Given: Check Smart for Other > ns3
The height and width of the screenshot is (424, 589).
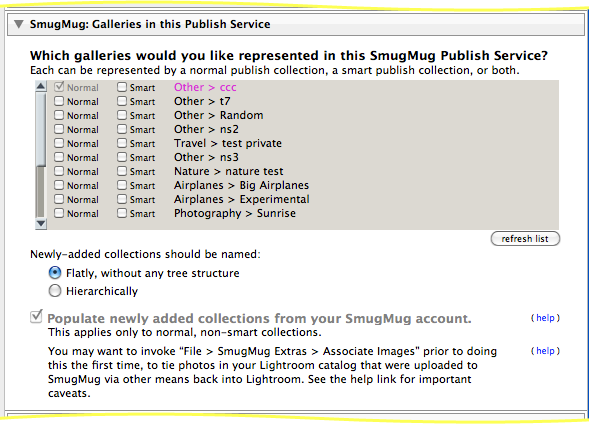Looking at the screenshot, I should pyautogui.click(x=122, y=157).
